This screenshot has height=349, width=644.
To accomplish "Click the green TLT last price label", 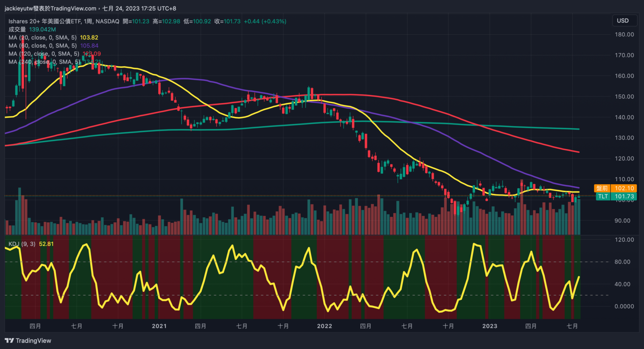I will (603, 197).
